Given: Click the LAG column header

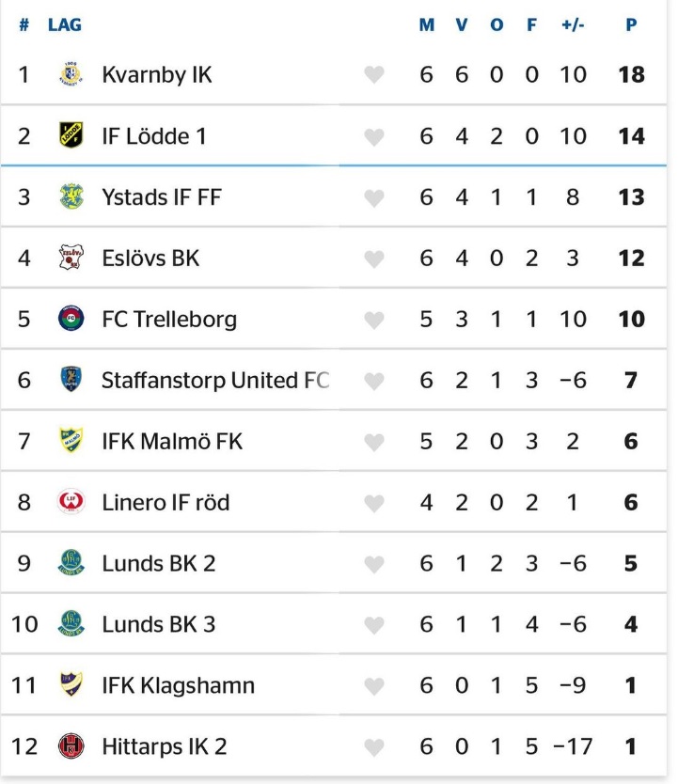Looking at the screenshot, I should point(65,25).
